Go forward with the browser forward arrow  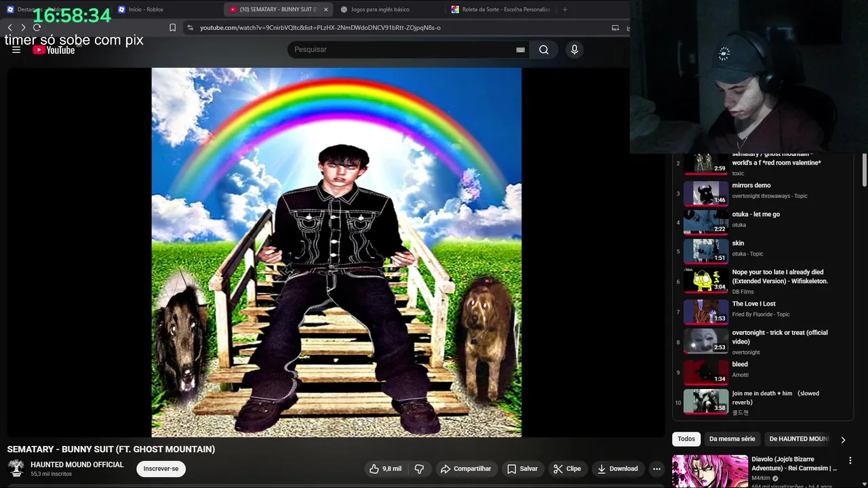(x=23, y=28)
